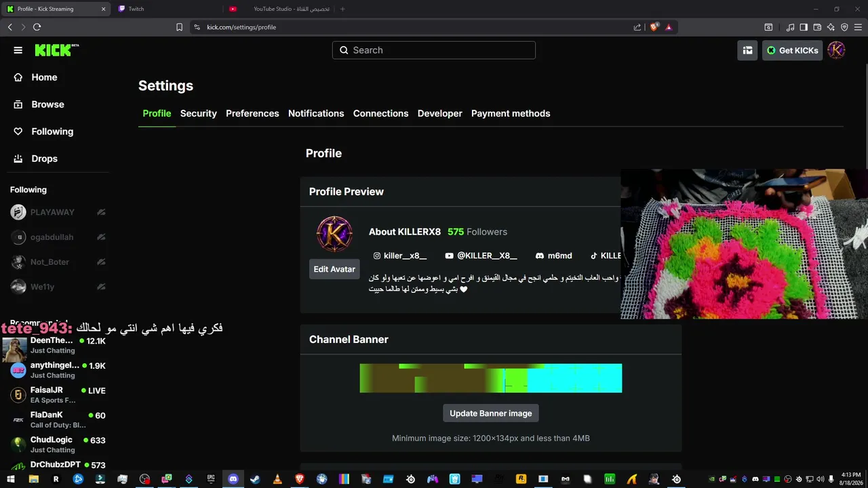Open a new browser tab
The width and height of the screenshot is (868, 488).
(x=342, y=9)
